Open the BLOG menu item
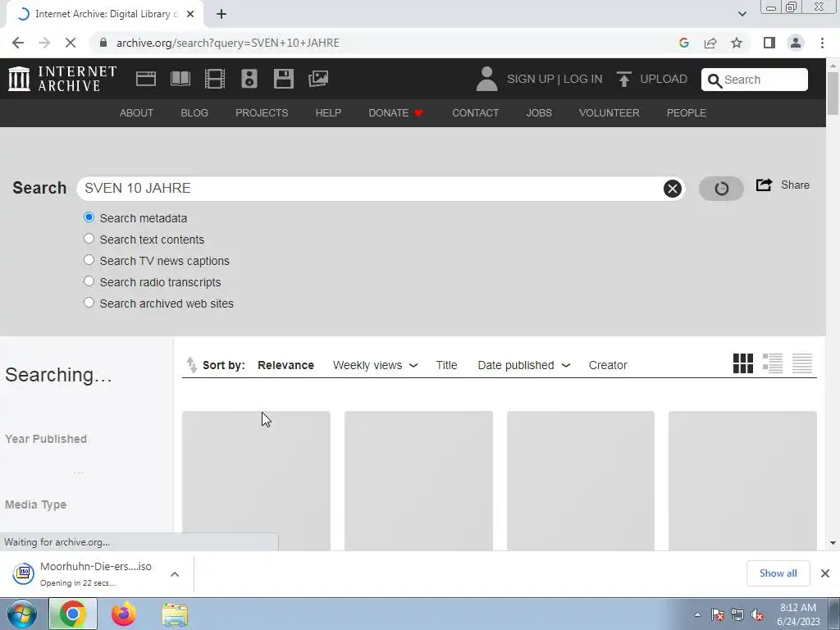This screenshot has width=840, height=630. (x=194, y=113)
